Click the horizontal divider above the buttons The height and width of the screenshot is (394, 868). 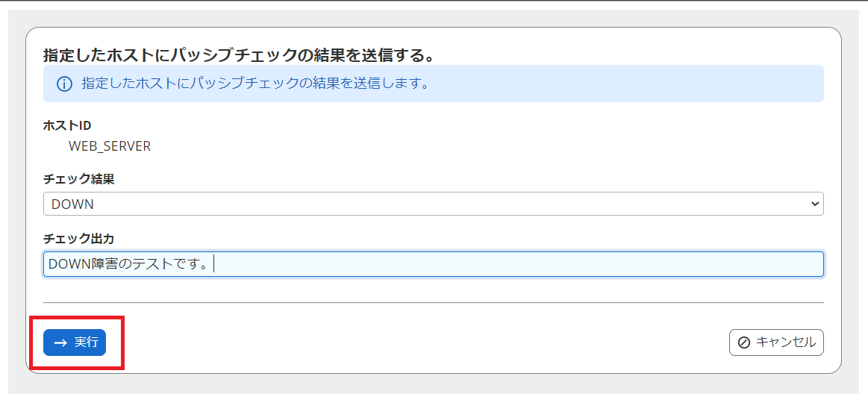tap(433, 302)
